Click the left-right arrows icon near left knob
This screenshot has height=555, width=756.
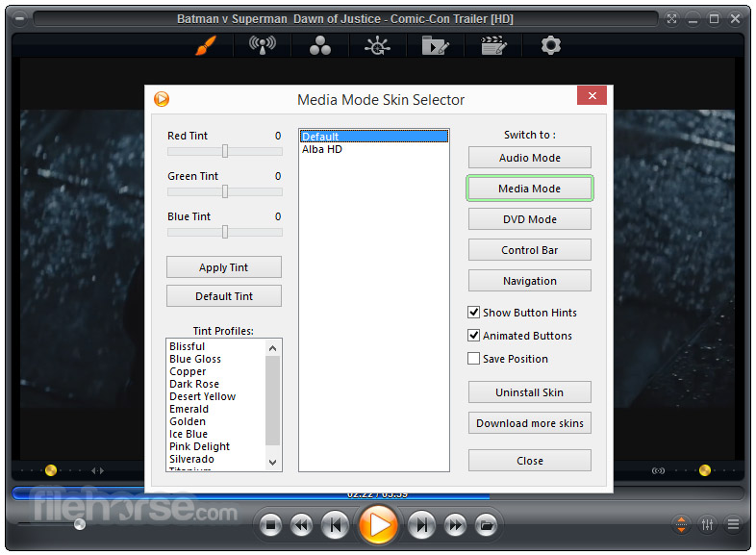[x=97, y=470]
